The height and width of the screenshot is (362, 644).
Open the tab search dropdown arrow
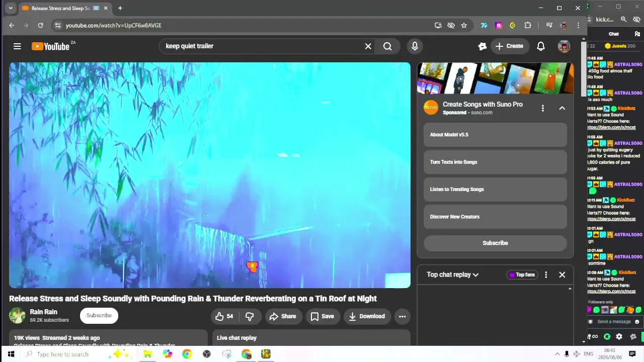point(11,8)
